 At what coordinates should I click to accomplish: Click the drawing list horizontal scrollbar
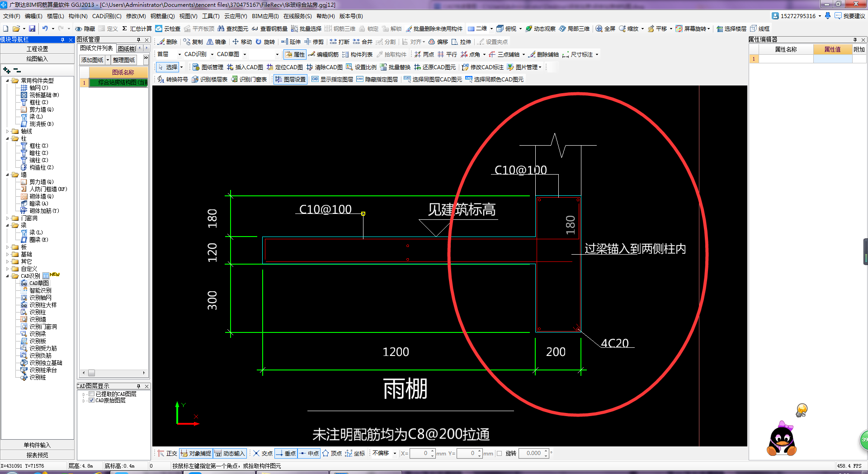click(x=114, y=373)
